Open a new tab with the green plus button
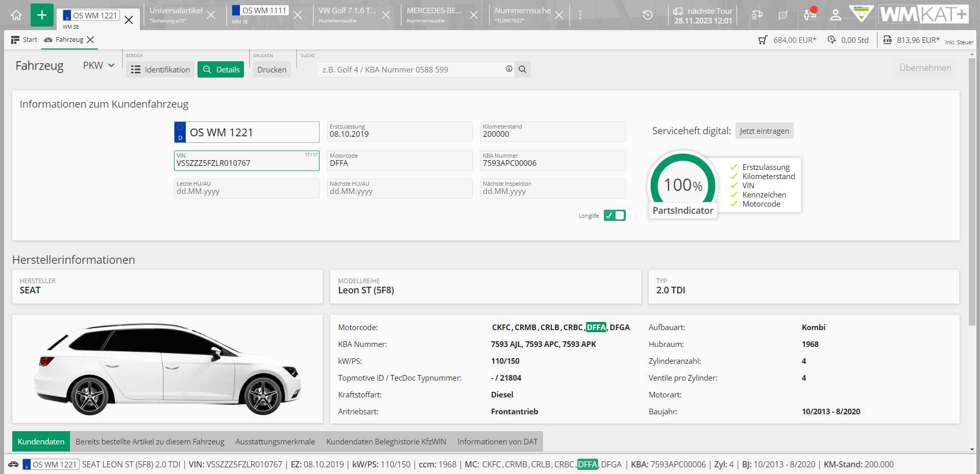Image resolution: width=980 pixels, height=474 pixels. [42, 15]
